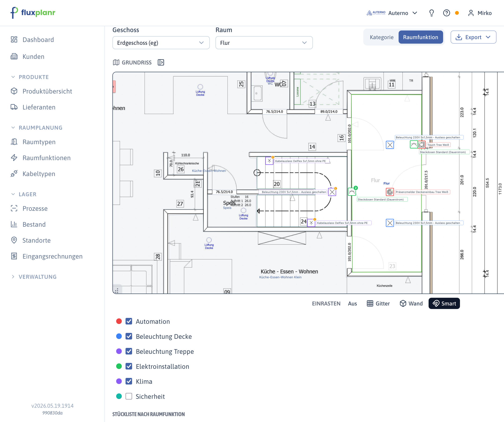Open the Geschoss dropdown Erdgeschoss (eg)
Screen dimensions: 504x422
[x=161, y=43]
